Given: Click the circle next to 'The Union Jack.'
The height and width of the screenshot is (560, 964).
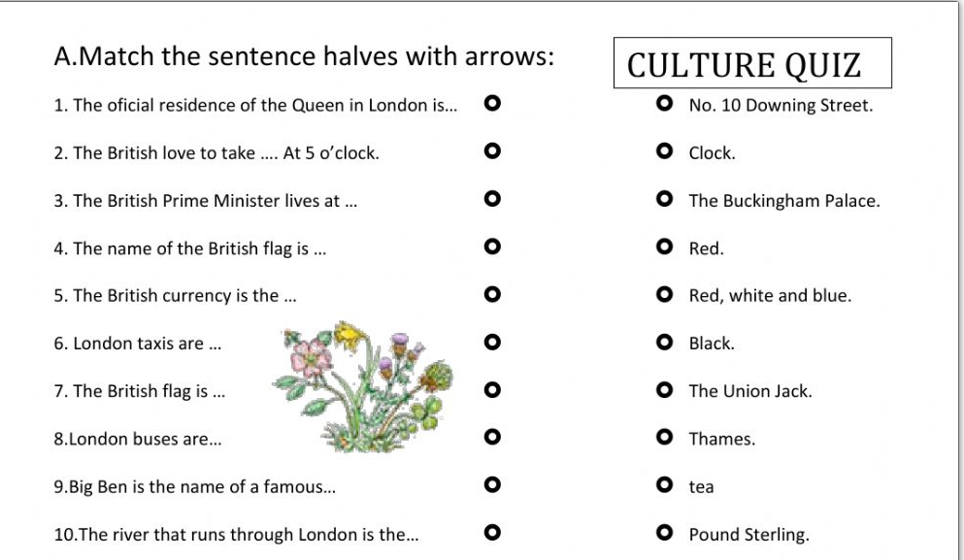Looking at the screenshot, I should (x=664, y=390).
